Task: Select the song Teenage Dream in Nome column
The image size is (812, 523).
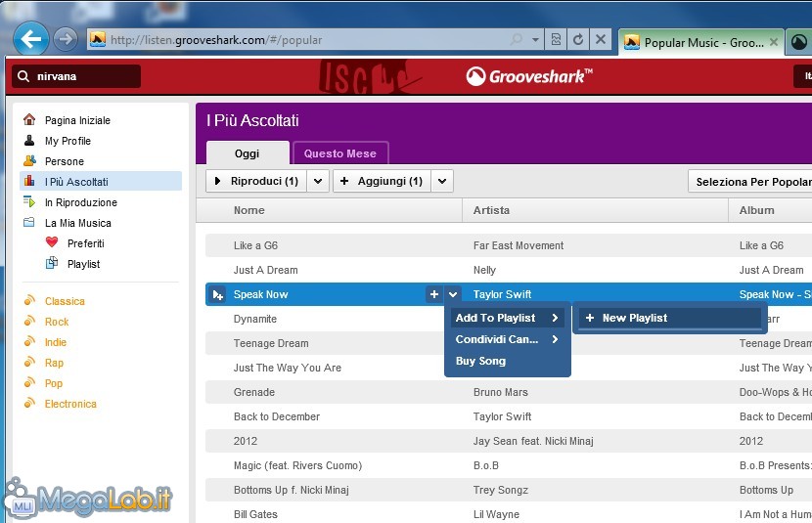Action: point(271,343)
